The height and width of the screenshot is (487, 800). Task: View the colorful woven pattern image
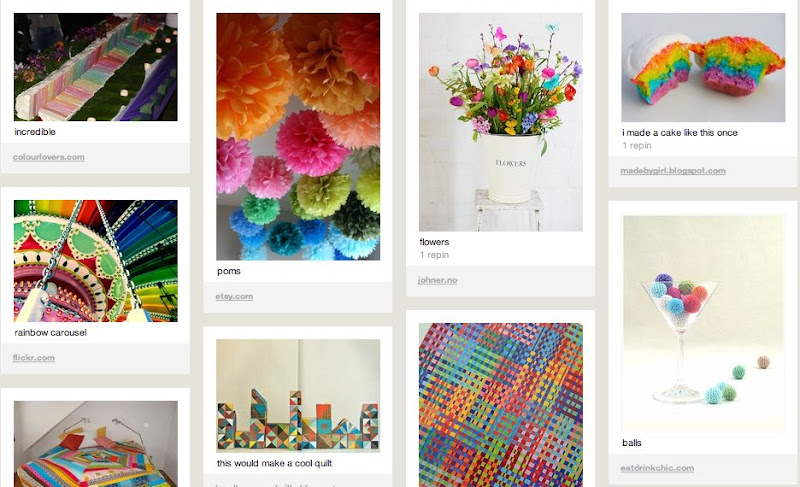point(501,405)
